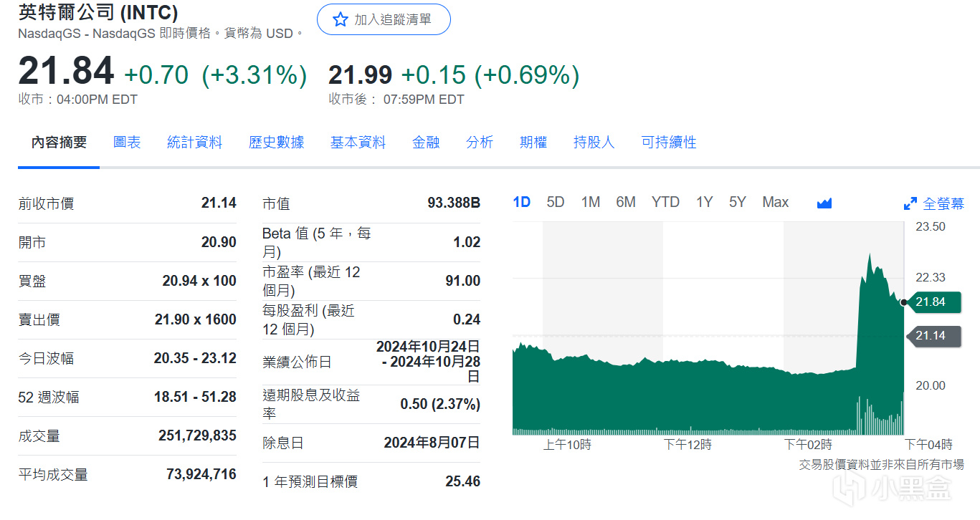This screenshot has width=980, height=520.
Task: Click the 賣出價 value 21.90 x 1600
Action: (196, 319)
